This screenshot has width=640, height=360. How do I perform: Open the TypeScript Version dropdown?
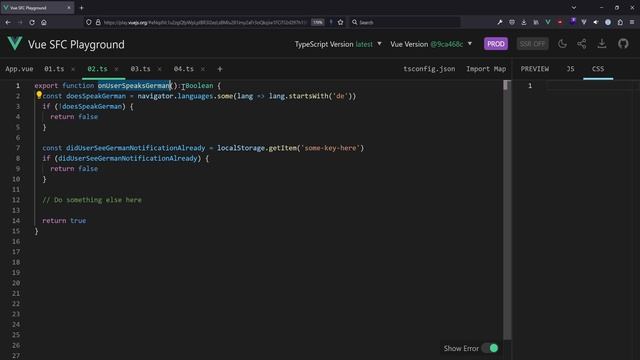[338, 44]
